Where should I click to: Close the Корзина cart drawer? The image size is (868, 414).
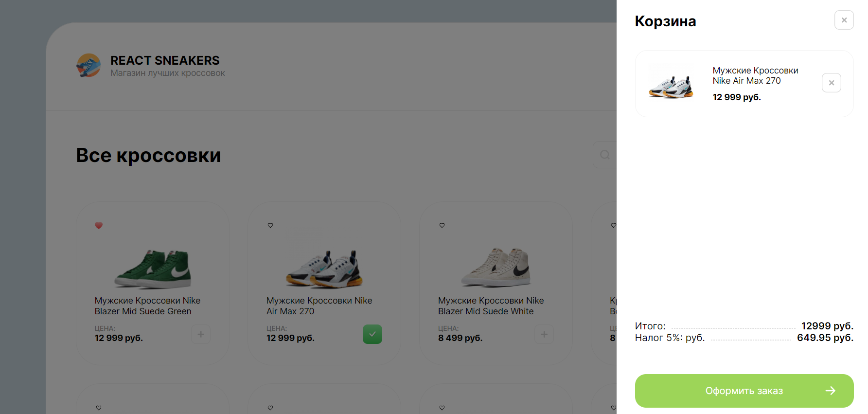[x=844, y=20]
